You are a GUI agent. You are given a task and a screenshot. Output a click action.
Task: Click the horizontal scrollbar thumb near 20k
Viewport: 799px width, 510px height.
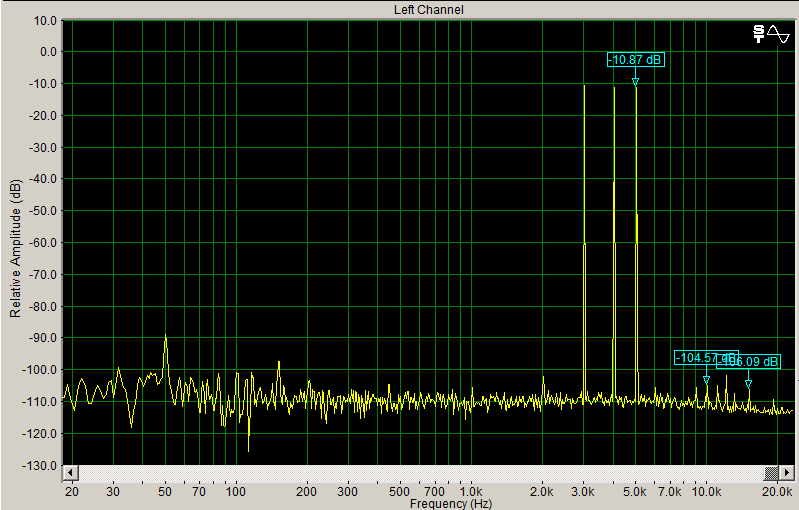point(771,472)
